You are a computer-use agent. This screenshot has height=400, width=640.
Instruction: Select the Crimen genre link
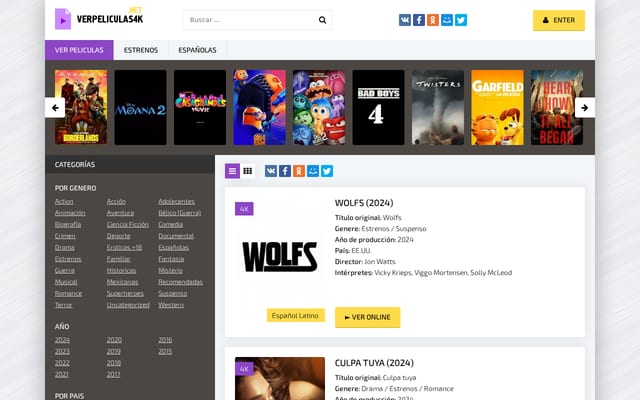point(65,236)
